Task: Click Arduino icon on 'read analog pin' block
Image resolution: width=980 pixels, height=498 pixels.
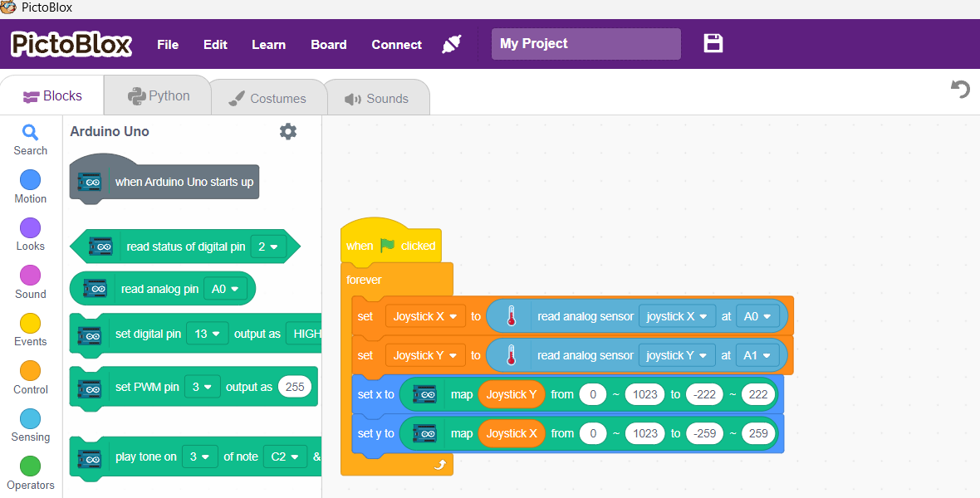Action: [x=95, y=289]
